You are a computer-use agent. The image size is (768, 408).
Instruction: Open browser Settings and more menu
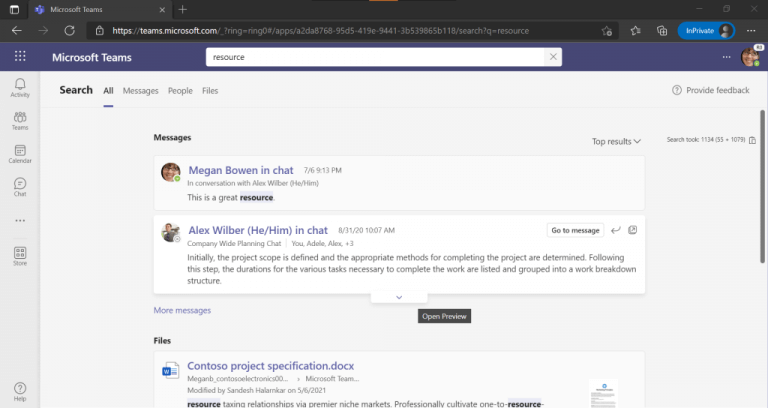tap(751, 30)
